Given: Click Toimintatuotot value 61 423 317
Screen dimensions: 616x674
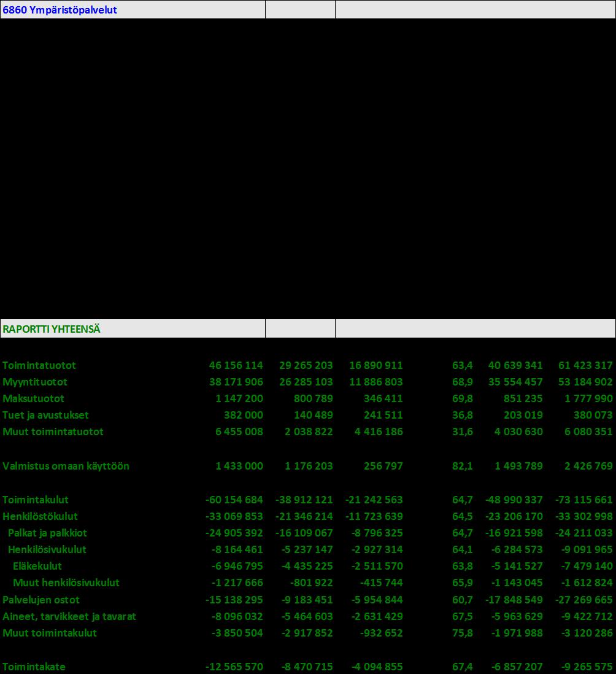Looking at the screenshot, I should click(x=585, y=365).
